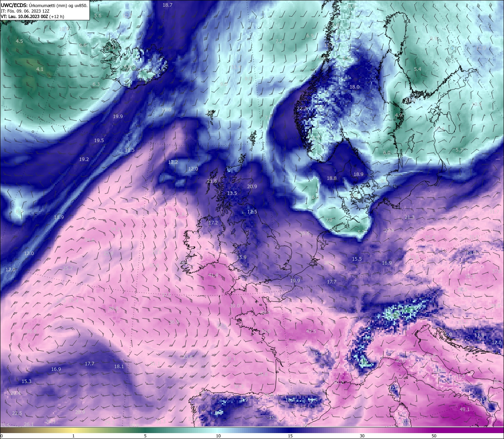Click the value label 18.1 in the southwest Atlantic

coord(119,367)
